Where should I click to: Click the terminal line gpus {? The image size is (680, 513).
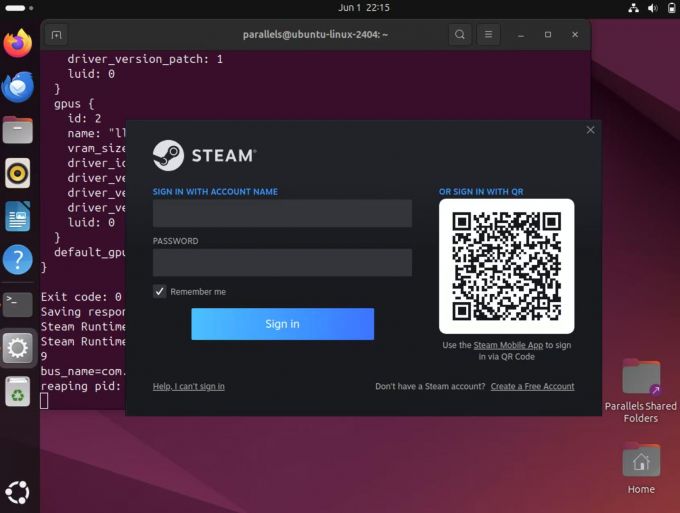74,104
